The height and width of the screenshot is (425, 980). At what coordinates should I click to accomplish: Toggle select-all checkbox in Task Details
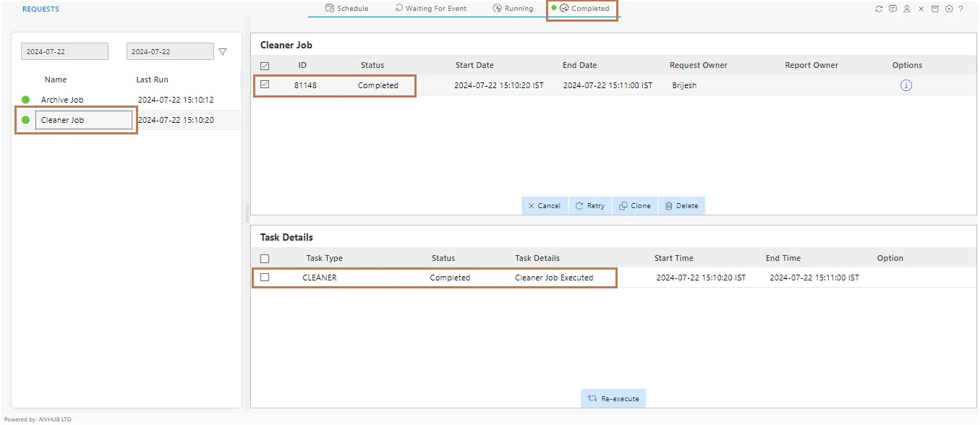(265, 259)
